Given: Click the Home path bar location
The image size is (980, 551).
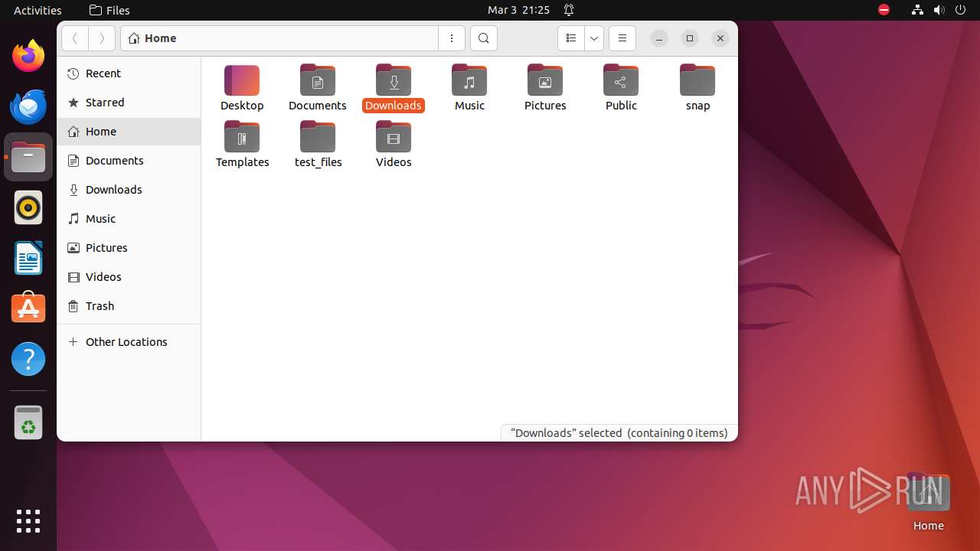Looking at the screenshot, I should coord(153,38).
